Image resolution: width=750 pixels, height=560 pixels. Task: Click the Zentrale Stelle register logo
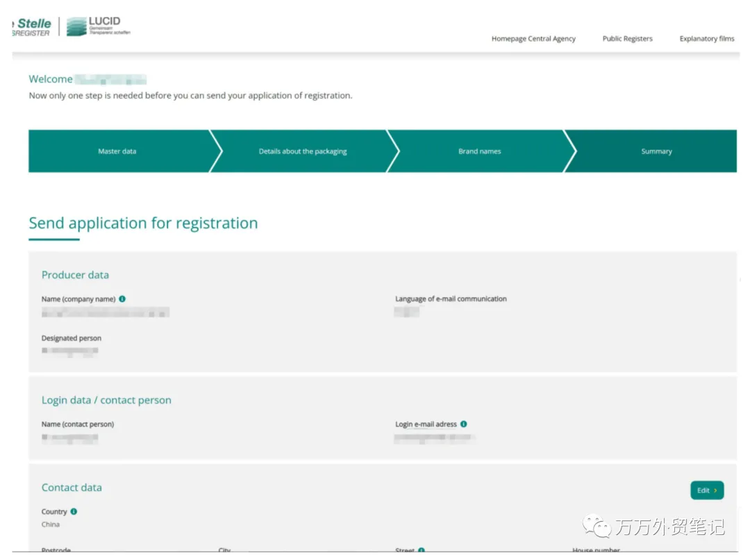coord(31,27)
